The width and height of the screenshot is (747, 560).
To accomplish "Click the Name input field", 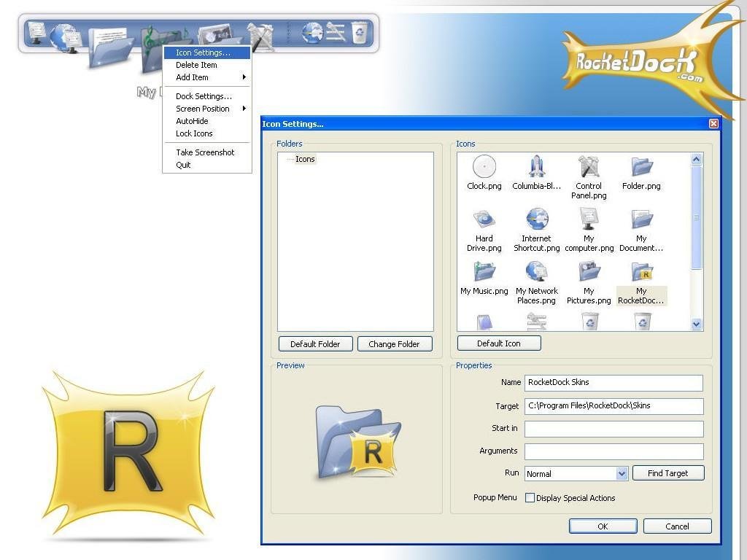I will click(x=614, y=383).
